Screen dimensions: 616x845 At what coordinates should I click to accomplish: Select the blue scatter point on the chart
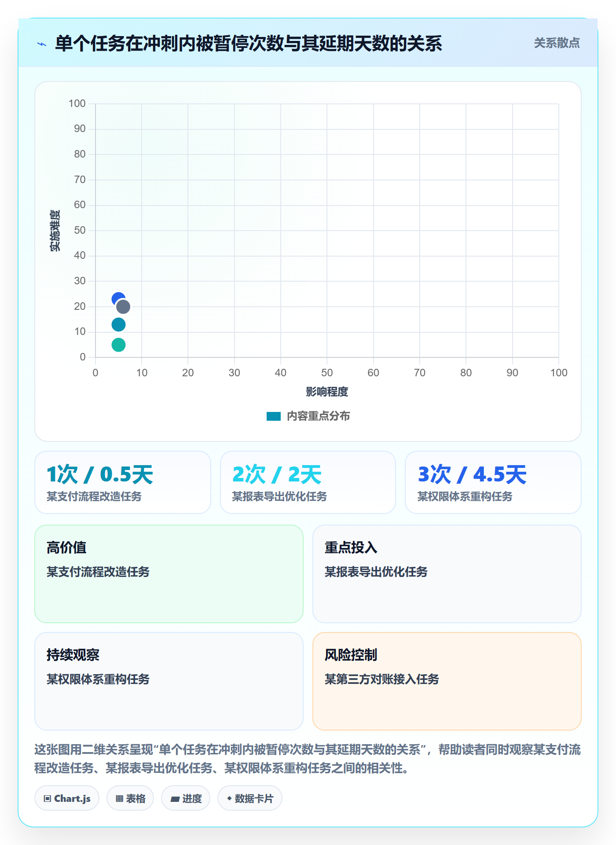click(x=118, y=299)
